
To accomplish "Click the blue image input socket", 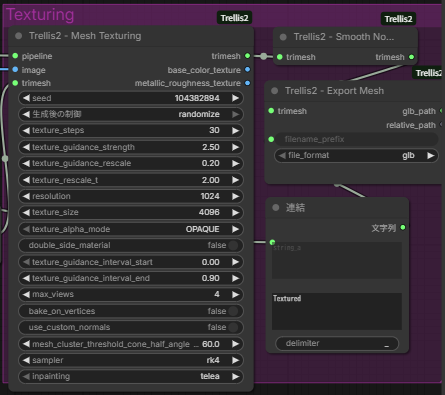I will [x=15, y=70].
